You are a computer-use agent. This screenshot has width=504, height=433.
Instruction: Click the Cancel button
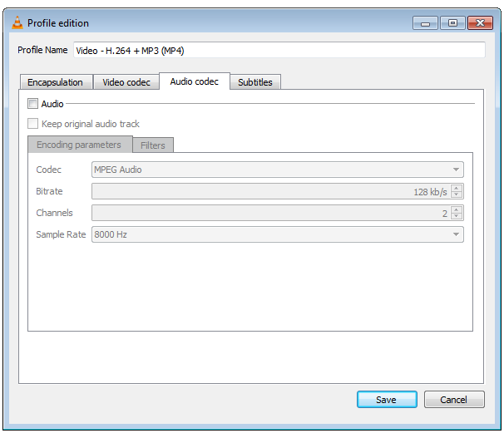pos(453,400)
